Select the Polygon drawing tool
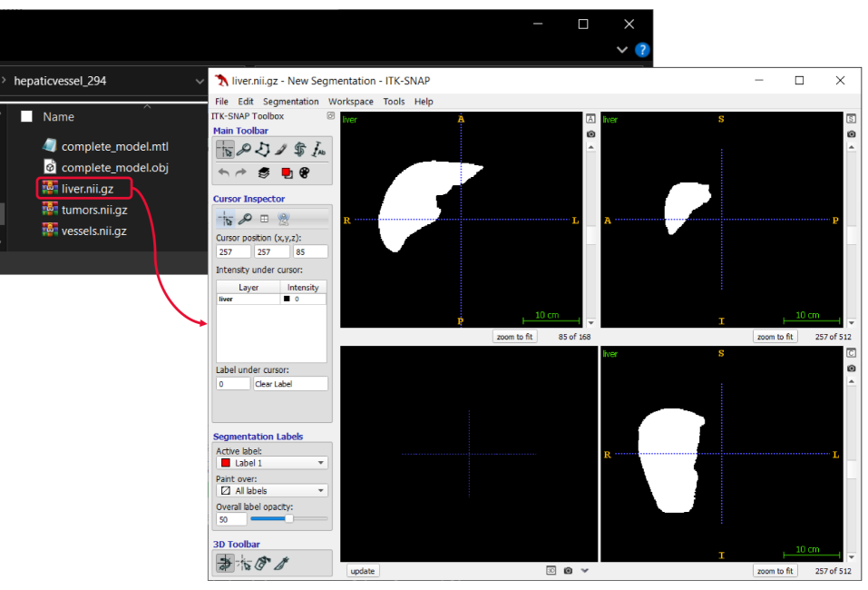 (263, 150)
